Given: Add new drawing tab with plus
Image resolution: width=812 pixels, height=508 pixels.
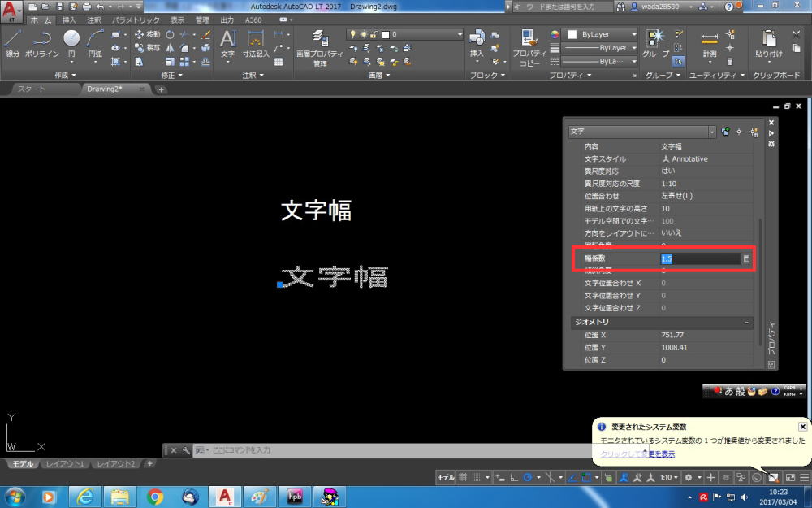Looking at the screenshot, I should 161,89.
